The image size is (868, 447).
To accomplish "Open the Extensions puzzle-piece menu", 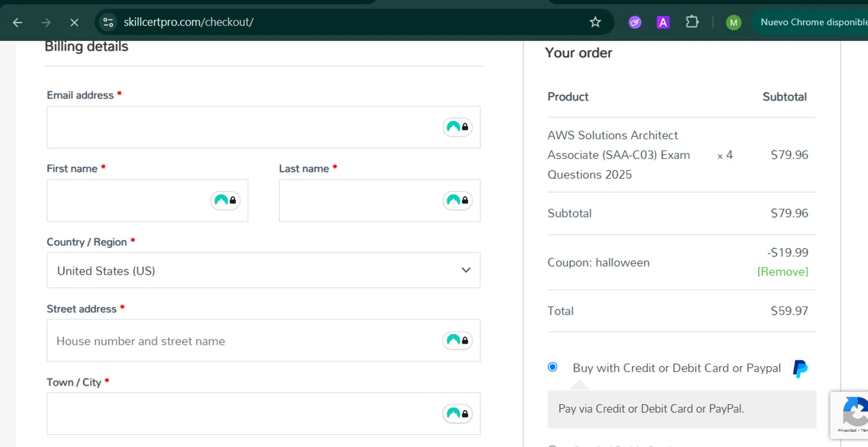I will 692,22.
